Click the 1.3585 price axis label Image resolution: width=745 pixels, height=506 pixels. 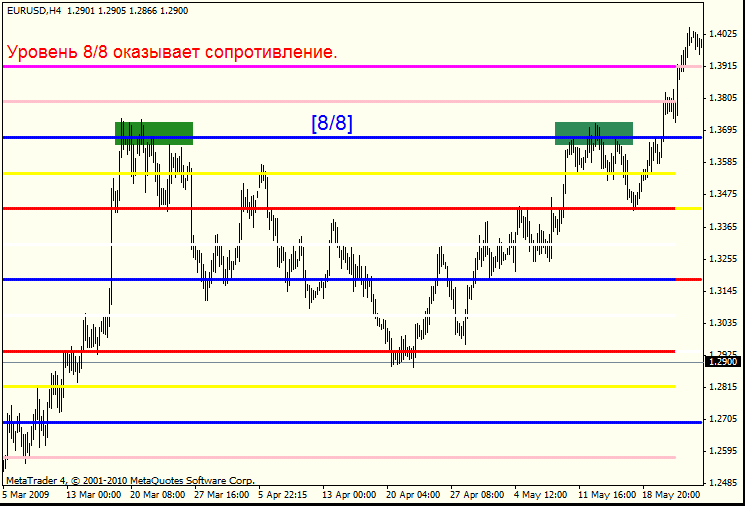[x=723, y=162]
